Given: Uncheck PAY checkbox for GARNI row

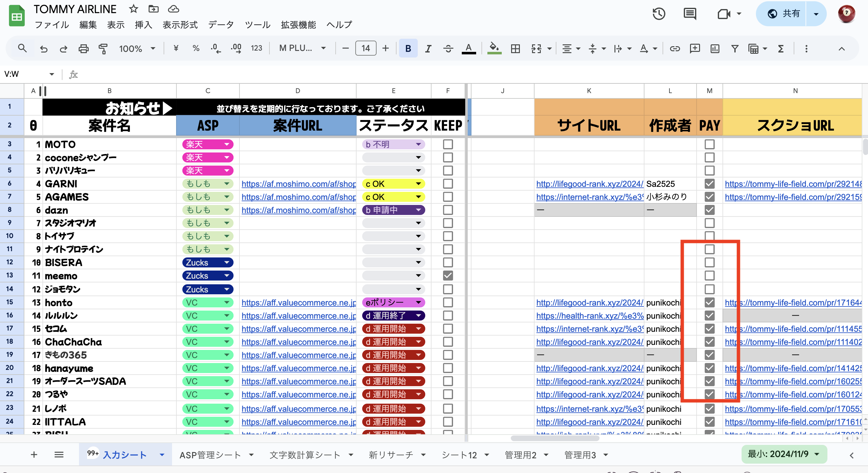Looking at the screenshot, I should tap(710, 184).
